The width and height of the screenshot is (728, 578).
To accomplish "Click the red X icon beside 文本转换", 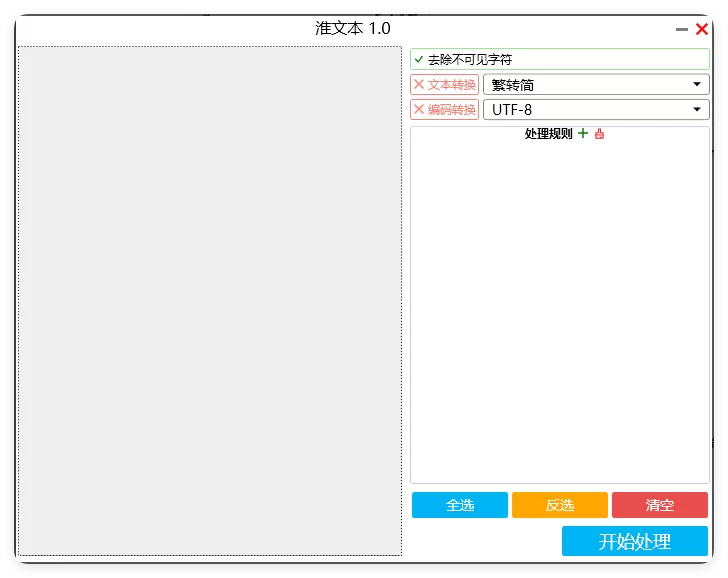I will (419, 85).
